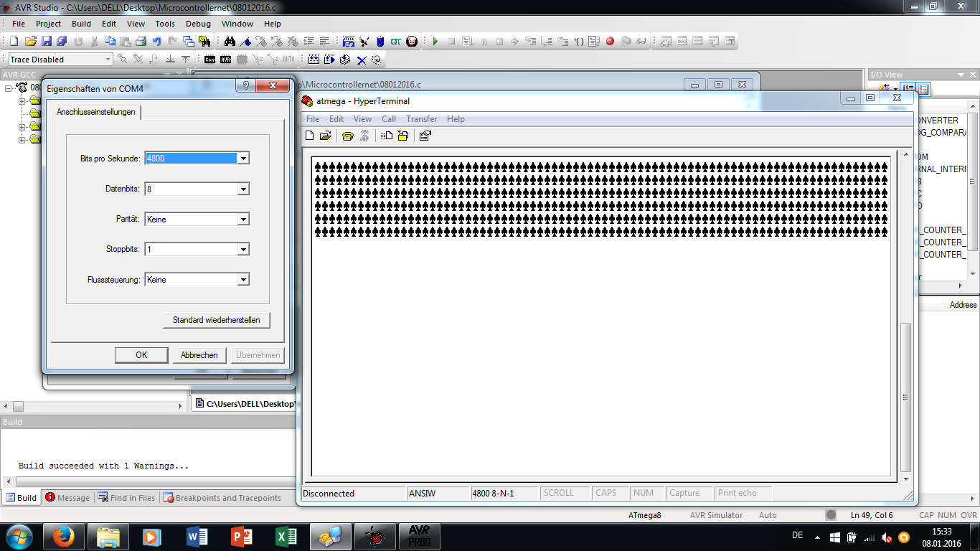Click the I/O View vertical scrollbar
980x551 pixels.
point(974,189)
